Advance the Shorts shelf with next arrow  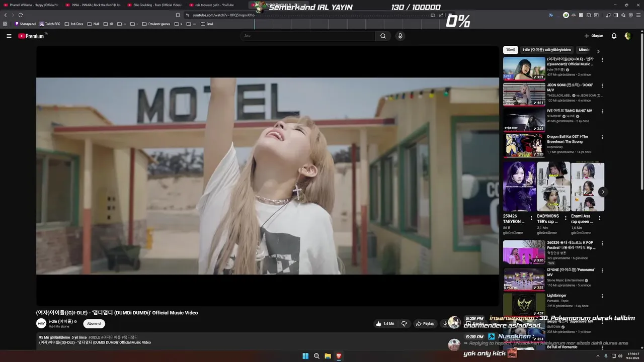pos(603,192)
